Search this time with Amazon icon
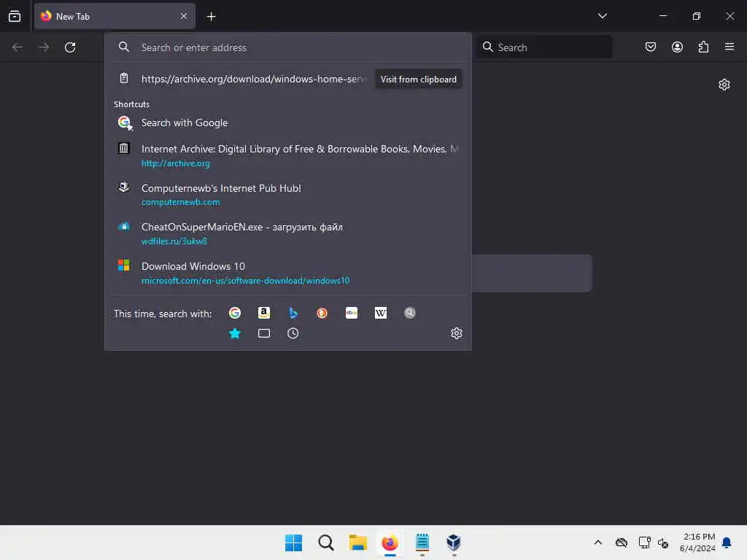747x560 pixels. (264, 313)
